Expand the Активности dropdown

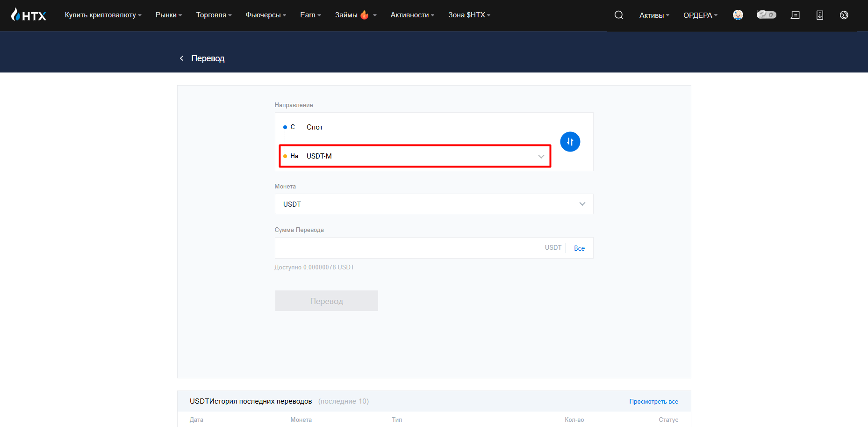pyautogui.click(x=413, y=15)
